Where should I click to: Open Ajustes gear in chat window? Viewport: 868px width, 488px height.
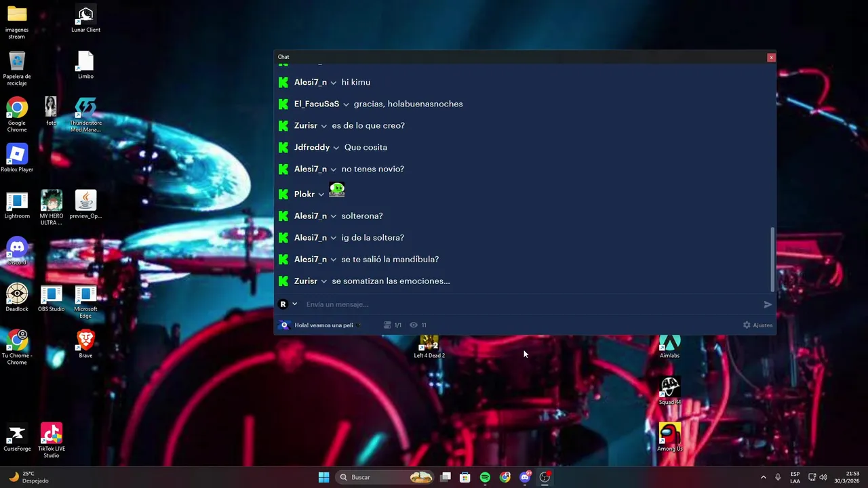(757, 325)
